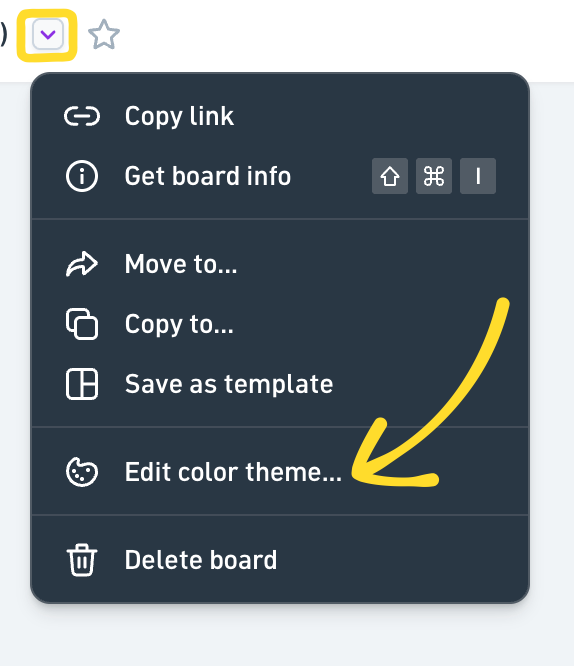Screen dimensions: 574x666
Task: Click the Shift key shortcut badge
Action: click(390, 176)
